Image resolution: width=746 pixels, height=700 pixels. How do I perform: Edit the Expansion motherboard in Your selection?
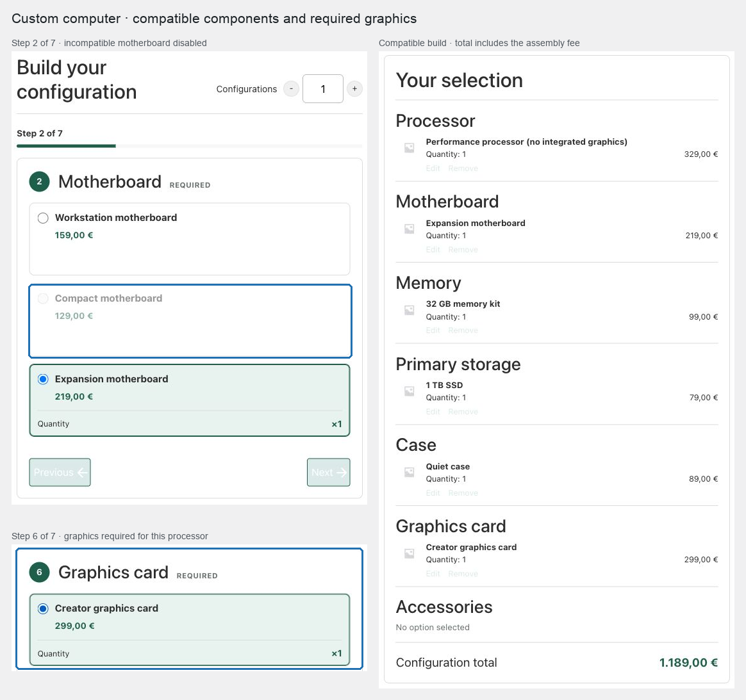pyautogui.click(x=433, y=250)
